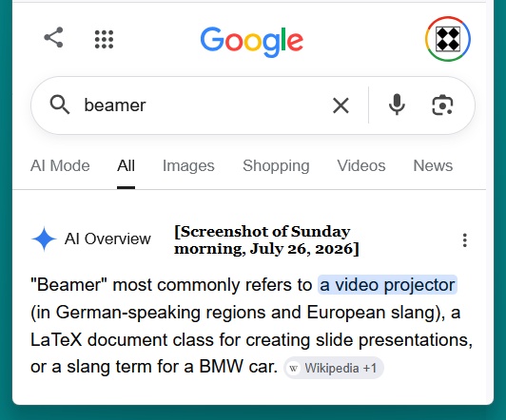Select the All results tab
The width and height of the screenshot is (506, 420).
(x=126, y=165)
